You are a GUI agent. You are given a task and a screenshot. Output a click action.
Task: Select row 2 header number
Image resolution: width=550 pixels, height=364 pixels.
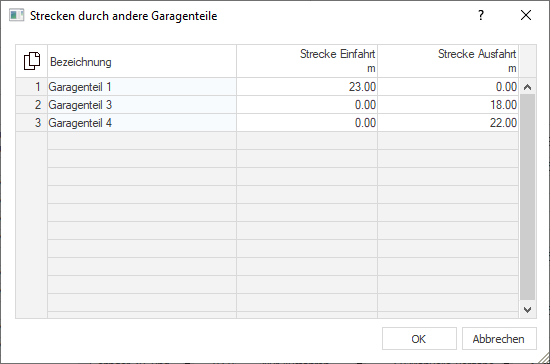(32, 105)
